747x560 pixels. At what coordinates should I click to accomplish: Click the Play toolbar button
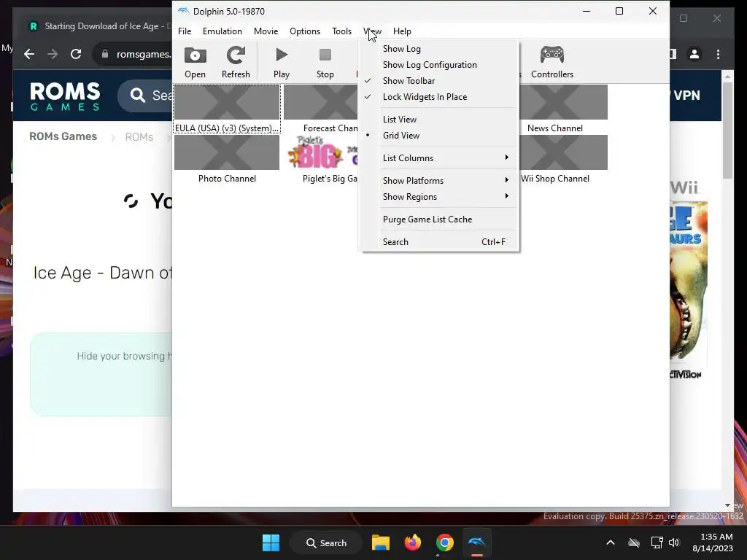(x=282, y=63)
